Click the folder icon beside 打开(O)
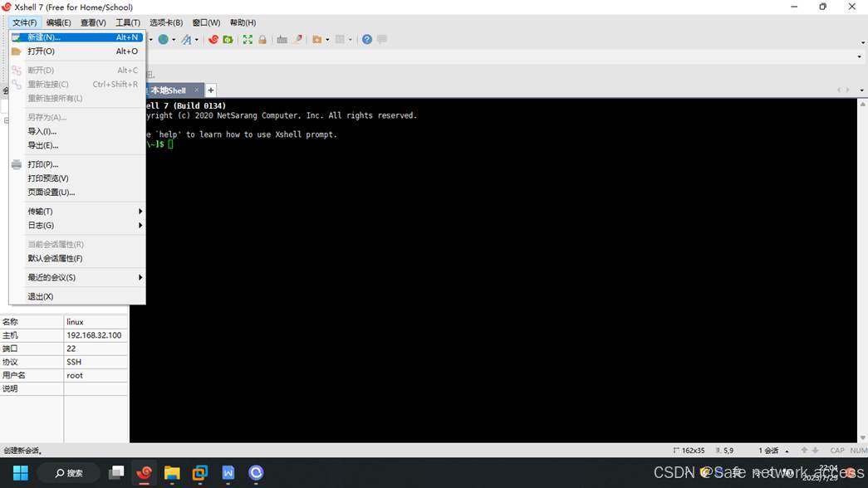The image size is (868, 488). point(17,51)
